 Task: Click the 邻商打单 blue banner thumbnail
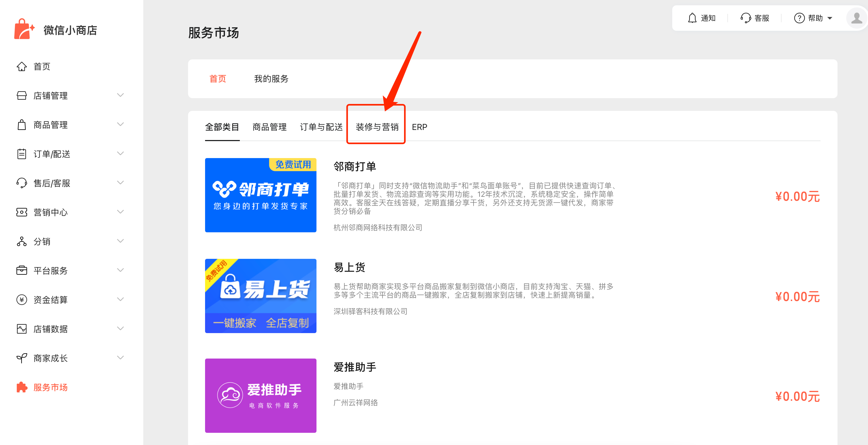[x=261, y=195]
